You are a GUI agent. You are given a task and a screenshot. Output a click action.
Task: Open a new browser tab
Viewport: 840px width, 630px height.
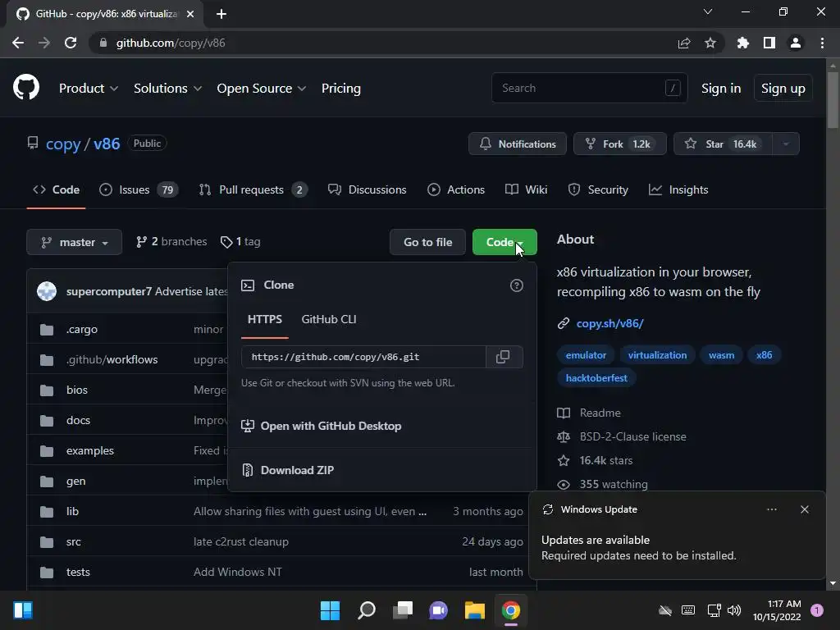[221, 14]
